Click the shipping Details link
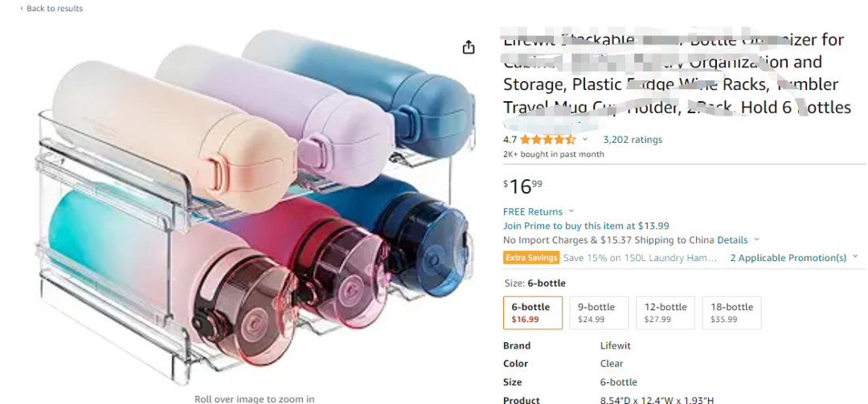The image size is (868, 404). [732, 240]
